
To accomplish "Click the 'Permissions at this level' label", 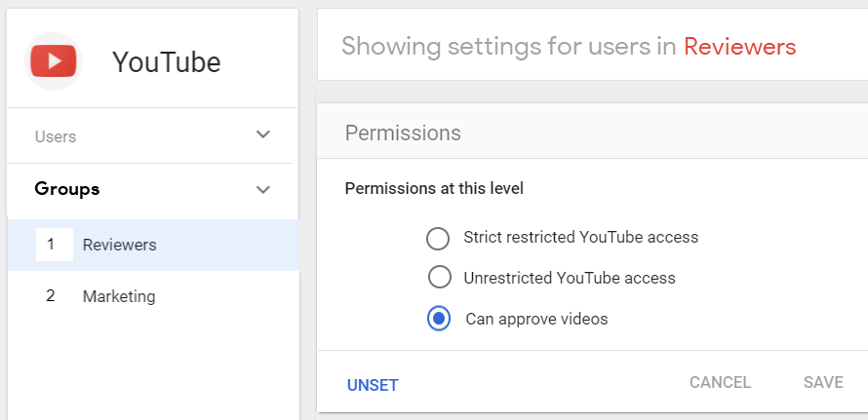I will (434, 188).
